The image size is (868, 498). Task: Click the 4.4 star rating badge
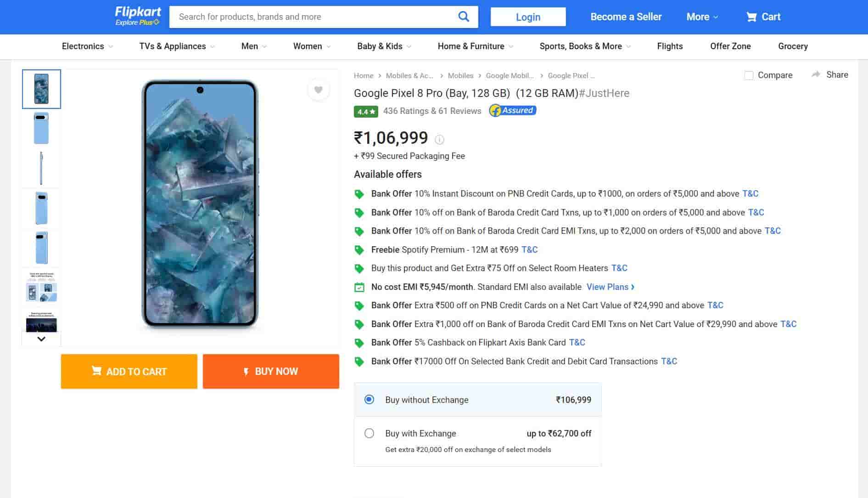pyautogui.click(x=365, y=112)
